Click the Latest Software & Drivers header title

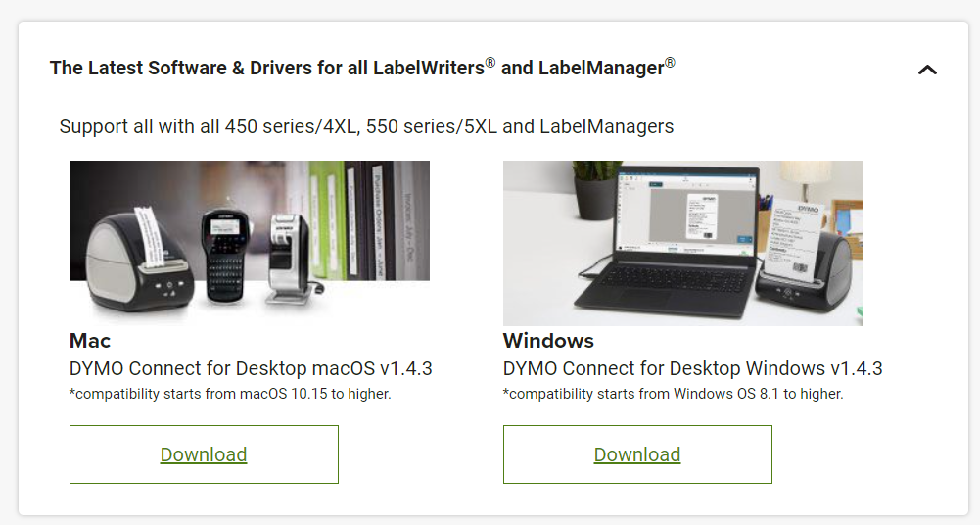pyautogui.click(x=362, y=67)
